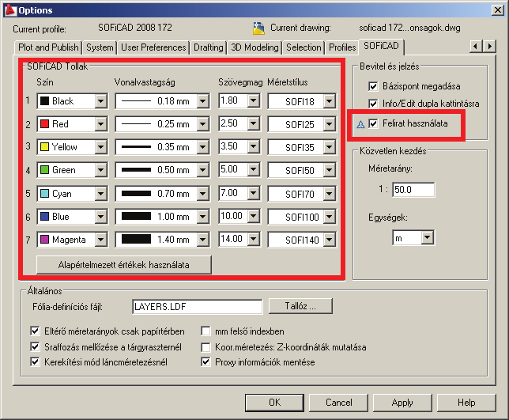Close the Options dialog
This screenshot has height=420, width=509.
click(x=498, y=10)
